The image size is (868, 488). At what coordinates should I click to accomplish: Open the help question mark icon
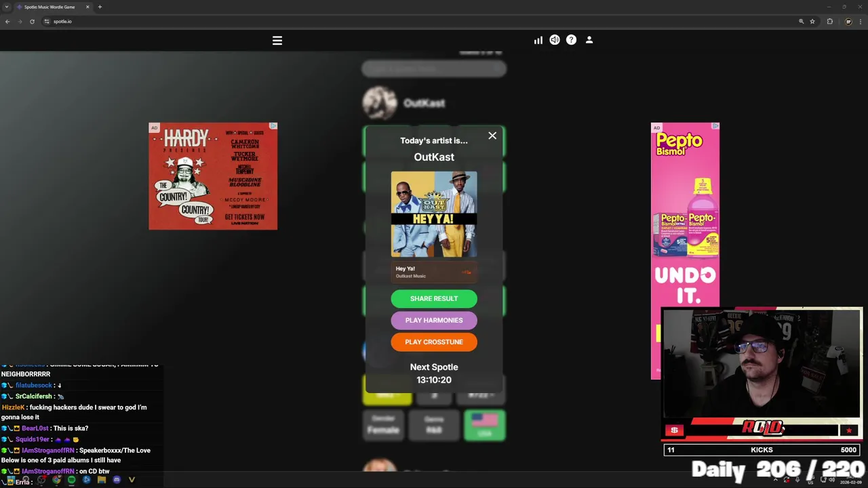[572, 40]
